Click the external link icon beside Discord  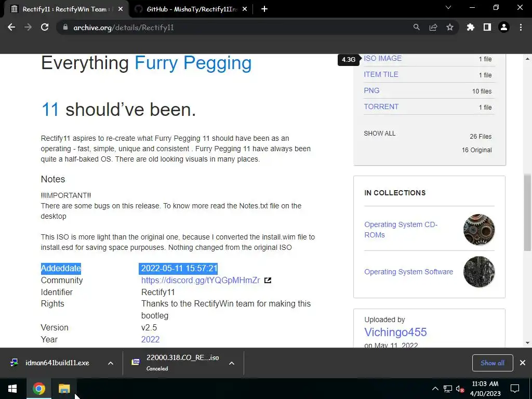[x=268, y=280]
